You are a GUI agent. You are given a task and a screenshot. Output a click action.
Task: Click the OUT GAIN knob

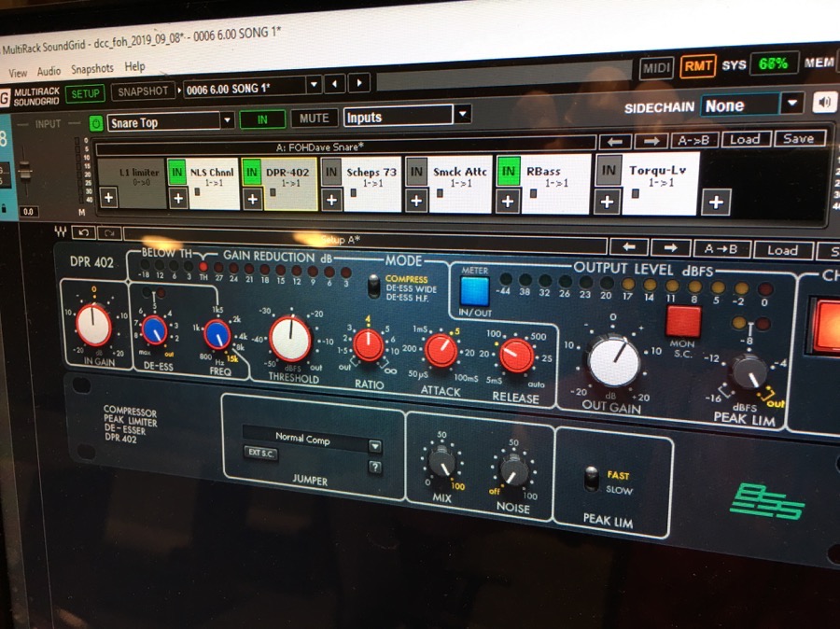point(613,362)
